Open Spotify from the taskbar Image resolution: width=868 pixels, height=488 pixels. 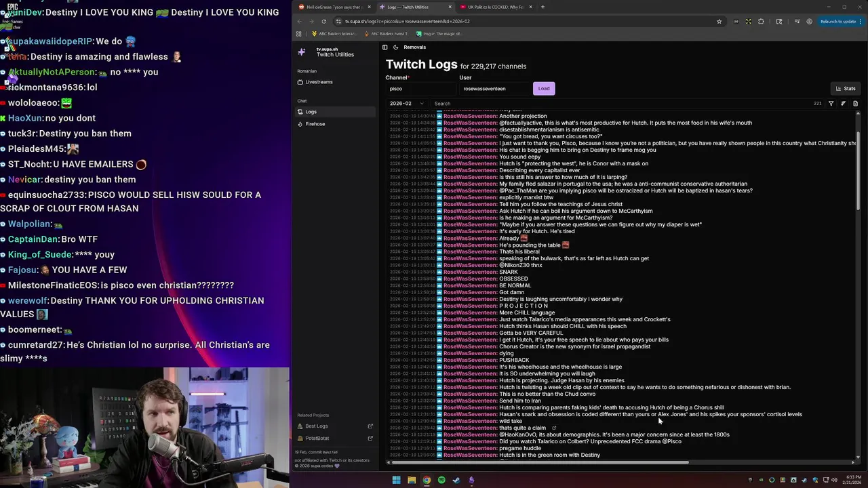click(441, 480)
